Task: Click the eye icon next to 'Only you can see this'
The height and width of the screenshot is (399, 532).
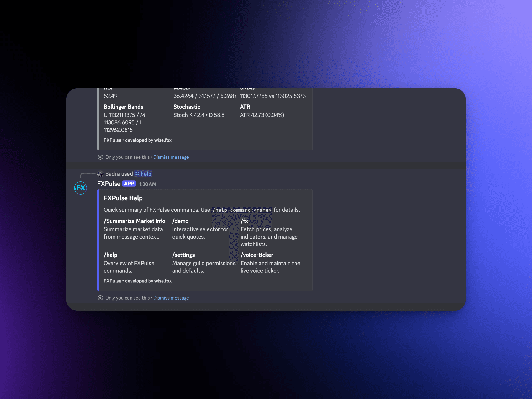Action: pyautogui.click(x=101, y=298)
